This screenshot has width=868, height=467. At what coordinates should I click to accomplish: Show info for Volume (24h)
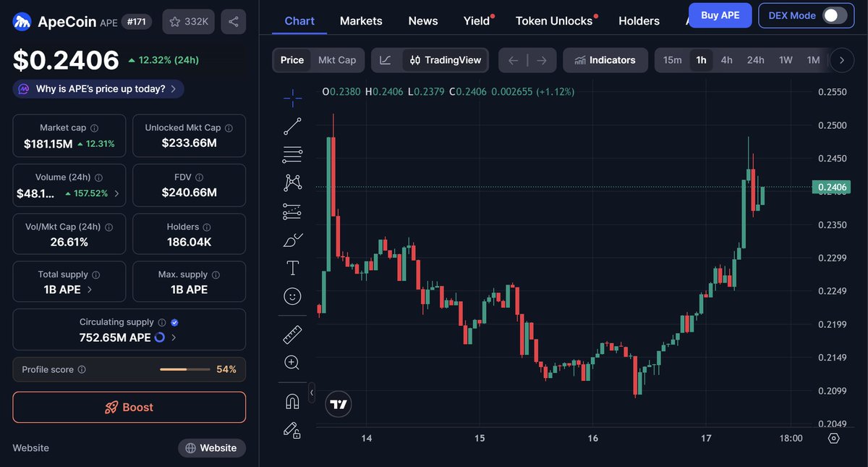98,177
